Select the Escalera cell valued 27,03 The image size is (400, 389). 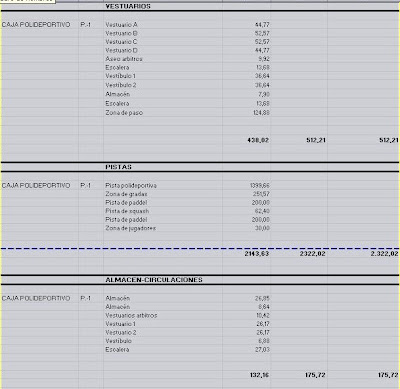(x=117, y=350)
